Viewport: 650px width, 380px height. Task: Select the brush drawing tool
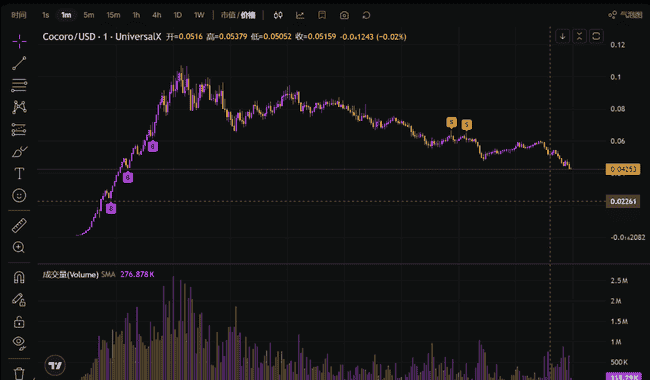point(19,152)
